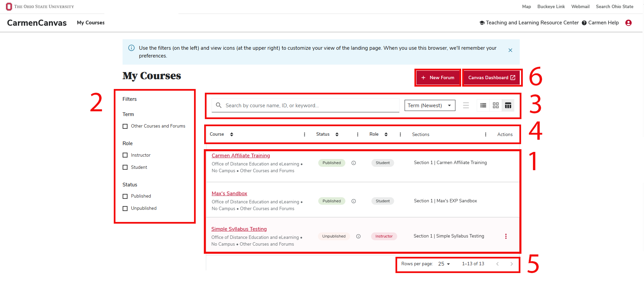Click info icon for Carmen Affiliate Training status

tap(353, 163)
